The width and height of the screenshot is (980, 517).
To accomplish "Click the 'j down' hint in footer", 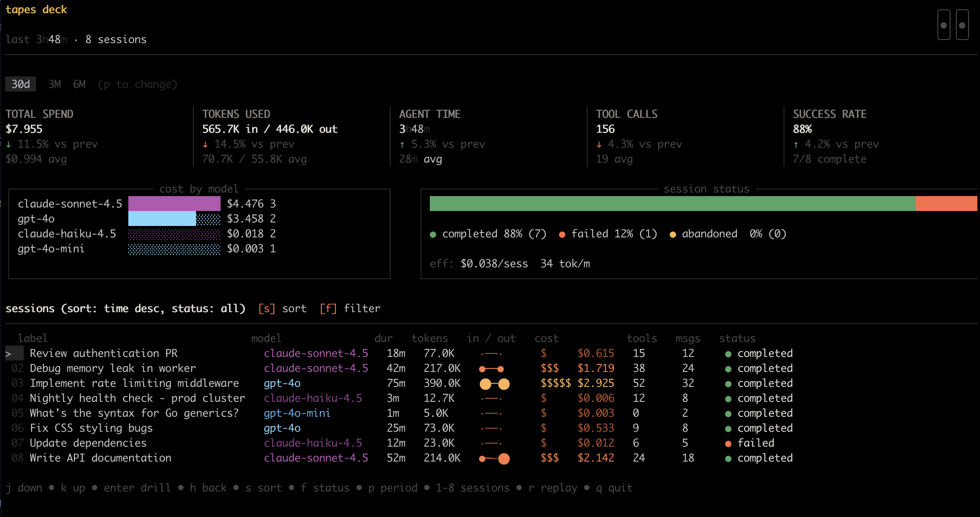I will click(24, 488).
